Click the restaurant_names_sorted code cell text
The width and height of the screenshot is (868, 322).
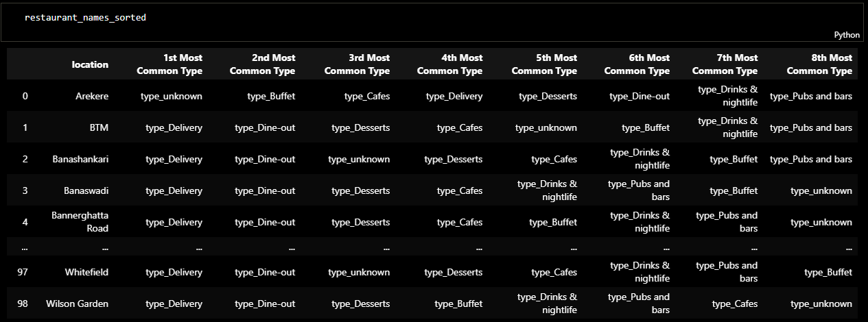(85, 17)
